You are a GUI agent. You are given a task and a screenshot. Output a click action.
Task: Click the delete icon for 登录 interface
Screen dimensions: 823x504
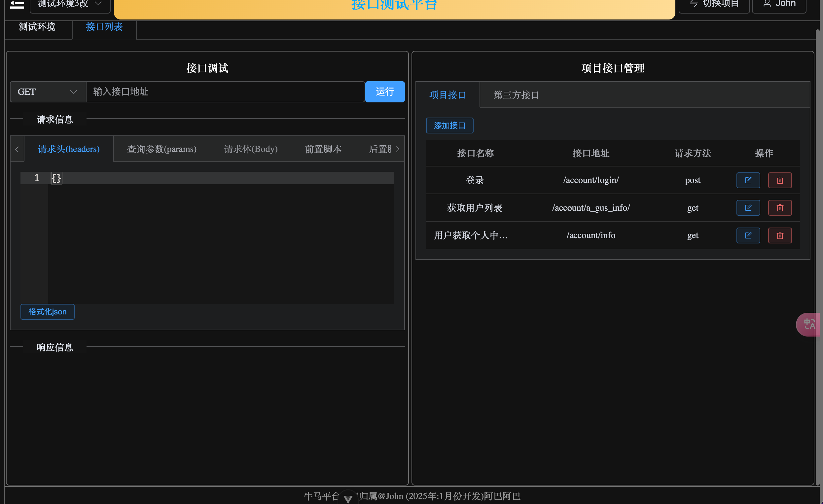780,180
